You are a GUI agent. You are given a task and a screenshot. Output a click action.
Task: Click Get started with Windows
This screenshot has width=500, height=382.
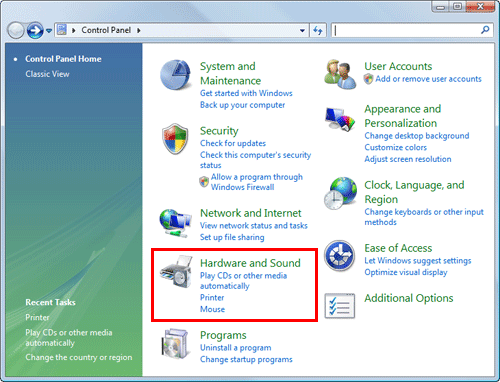(246, 93)
